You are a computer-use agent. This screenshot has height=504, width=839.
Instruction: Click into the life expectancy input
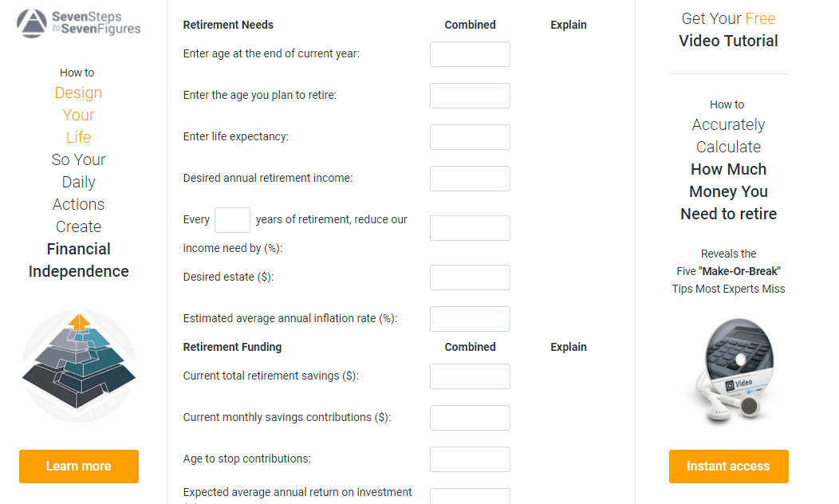tap(470, 137)
